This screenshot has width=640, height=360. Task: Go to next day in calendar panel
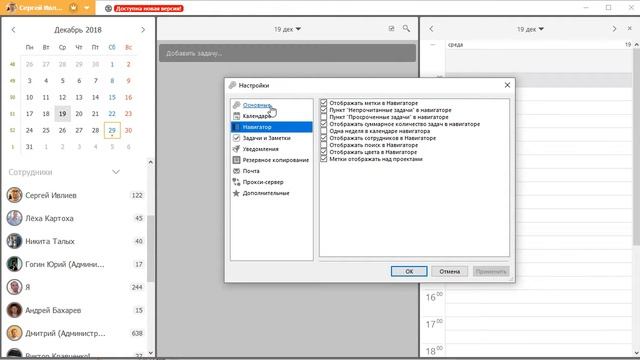[614, 29]
